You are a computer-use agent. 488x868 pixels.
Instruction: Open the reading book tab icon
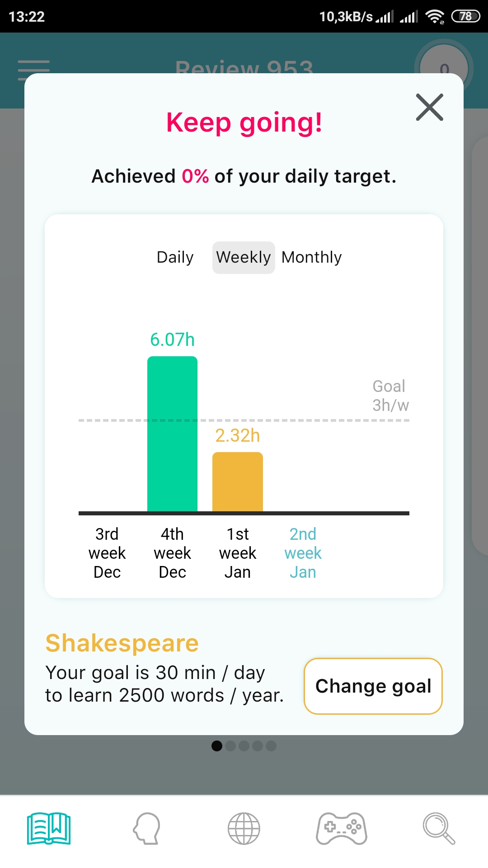click(49, 829)
